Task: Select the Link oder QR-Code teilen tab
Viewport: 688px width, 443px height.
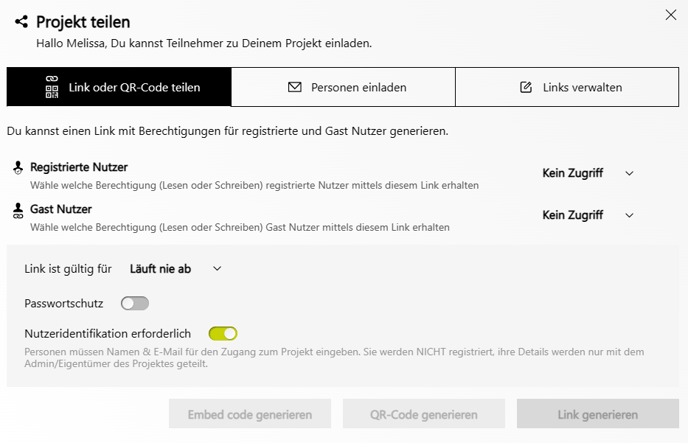Action: click(119, 87)
